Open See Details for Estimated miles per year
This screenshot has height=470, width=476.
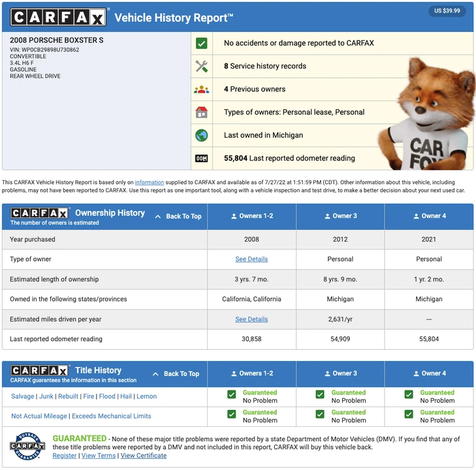pyautogui.click(x=251, y=319)
